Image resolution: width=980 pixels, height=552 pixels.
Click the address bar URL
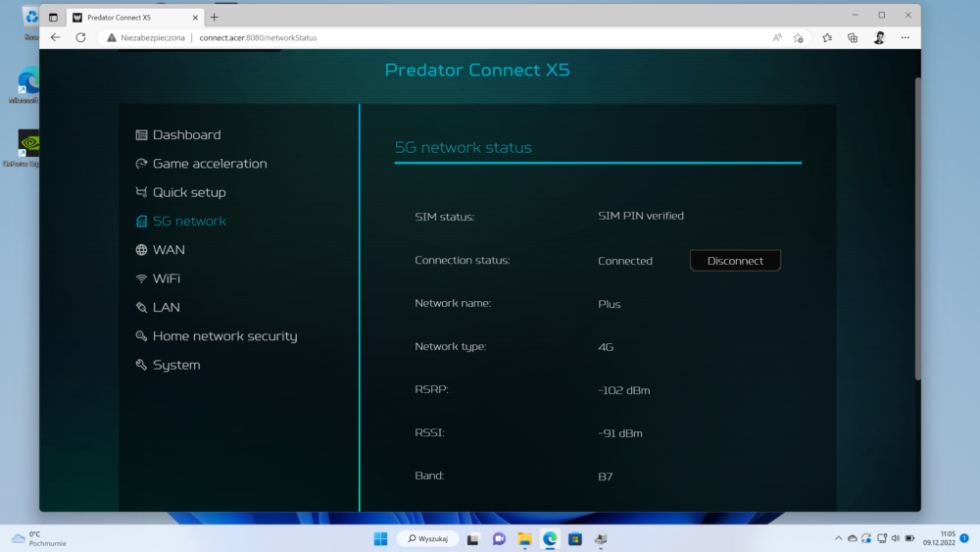[258, 37]
